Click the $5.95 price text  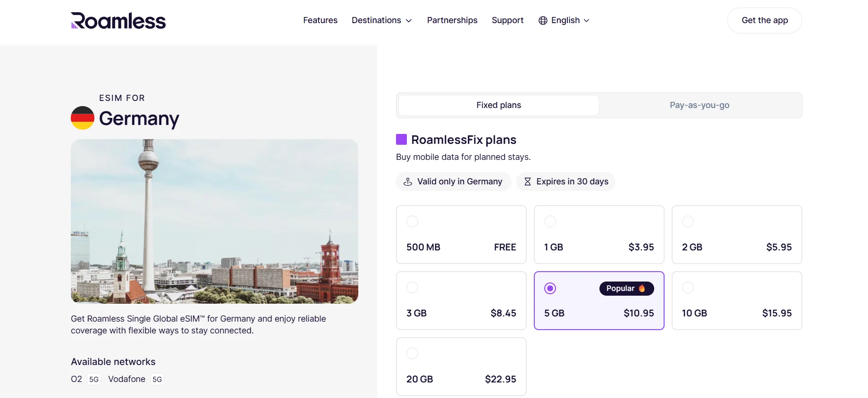[x=779, y=247]
